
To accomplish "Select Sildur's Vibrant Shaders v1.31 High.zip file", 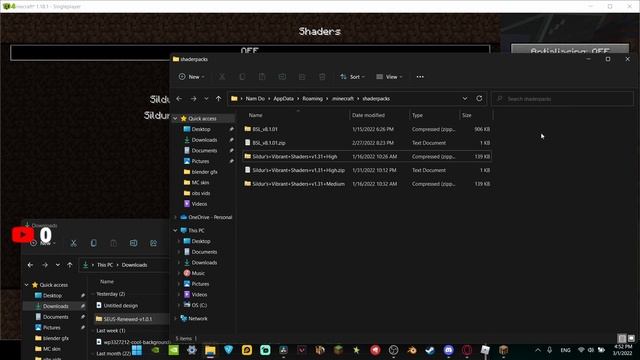I will tap(367, 170).
